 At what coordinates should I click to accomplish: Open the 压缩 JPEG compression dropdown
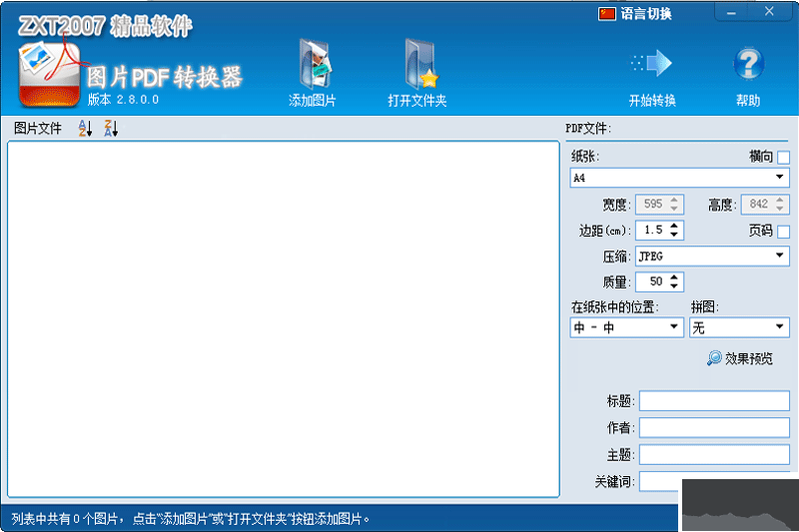(x=712, y=257)
